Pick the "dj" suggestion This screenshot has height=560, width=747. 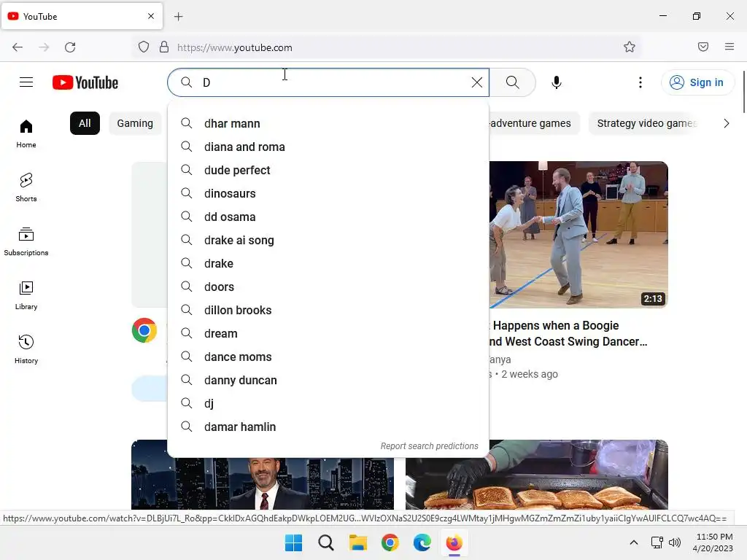point(328,403)
